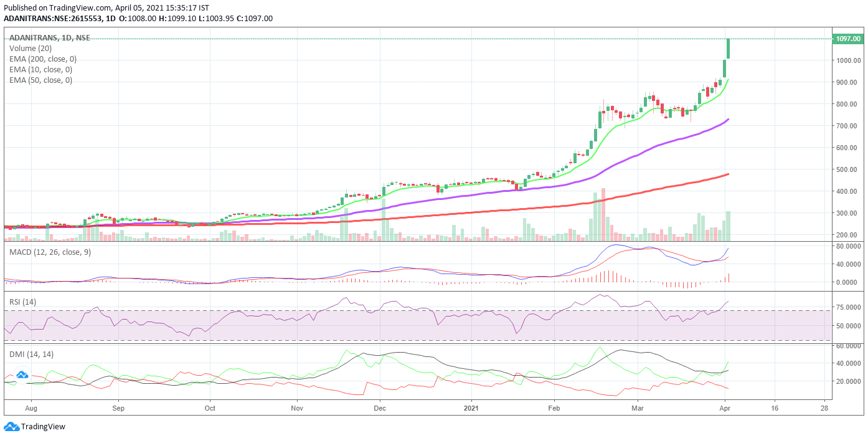
Task: Click the 16 date label on the time axis
Action: 775,409
